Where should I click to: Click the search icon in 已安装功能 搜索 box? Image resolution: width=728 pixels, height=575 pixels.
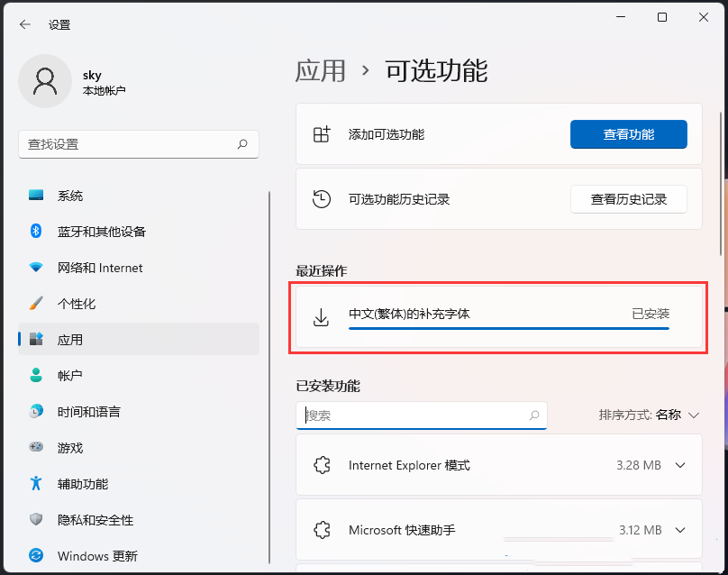point(534,415)
